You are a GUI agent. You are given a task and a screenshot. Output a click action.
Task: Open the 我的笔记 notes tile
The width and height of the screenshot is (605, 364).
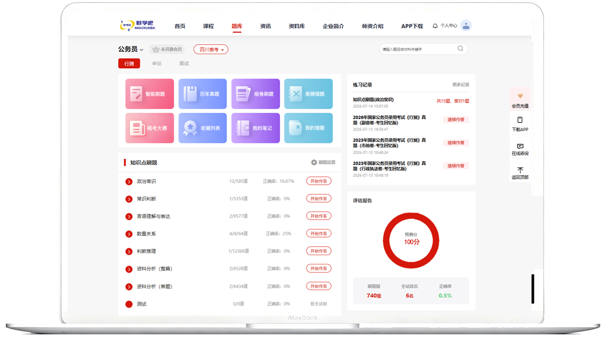click(x=255, y=128)
